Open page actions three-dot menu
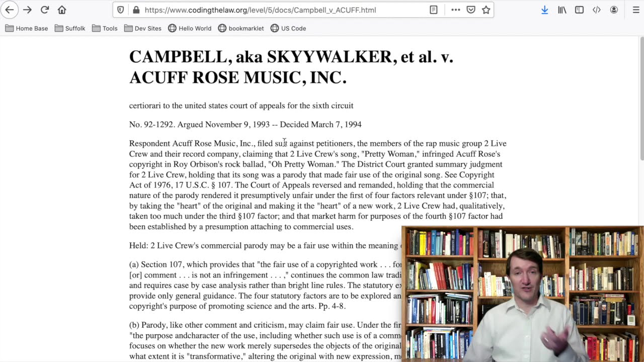The image size is (644, 362). [455, 10]
